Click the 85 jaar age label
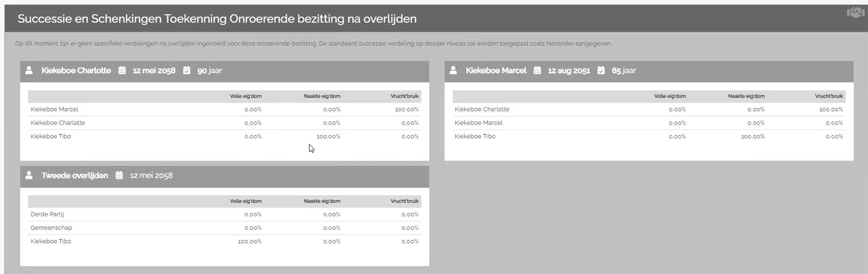Viewport: 868px width, 274px height. point(624,71)
